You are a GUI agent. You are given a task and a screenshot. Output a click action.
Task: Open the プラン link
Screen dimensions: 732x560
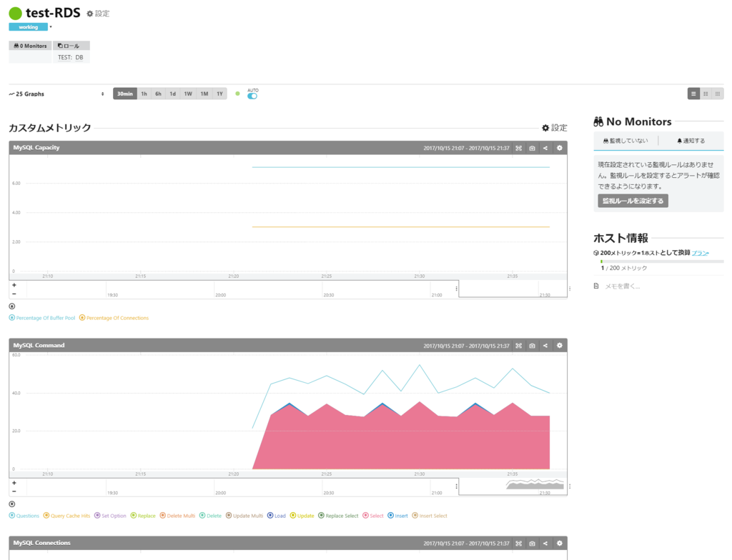coord(700,253)
